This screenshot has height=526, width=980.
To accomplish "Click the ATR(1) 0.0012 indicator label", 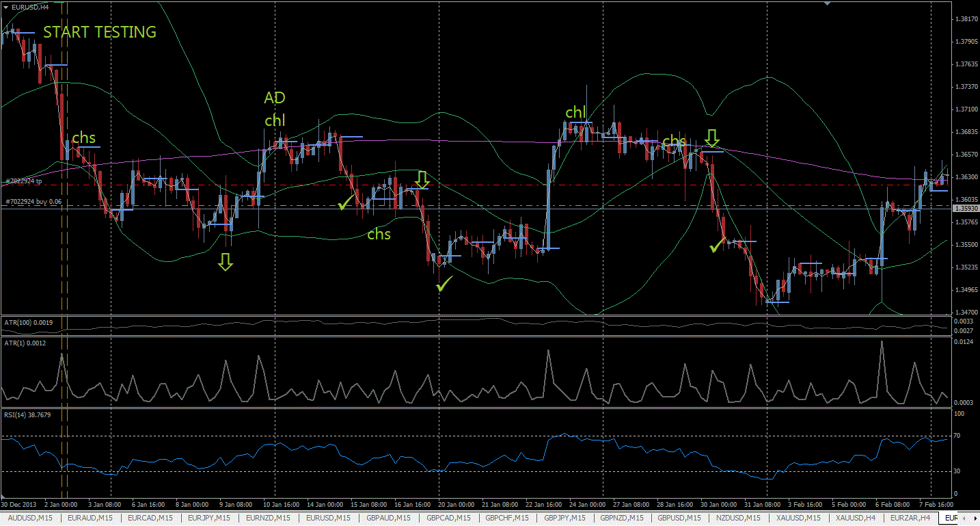I will click(25, 343).
